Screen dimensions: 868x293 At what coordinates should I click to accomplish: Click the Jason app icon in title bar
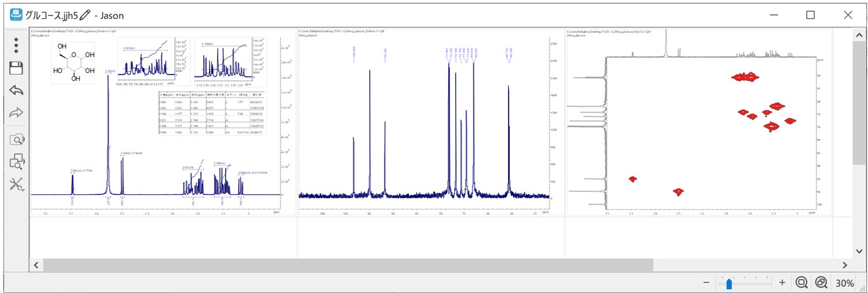(16, 15)
